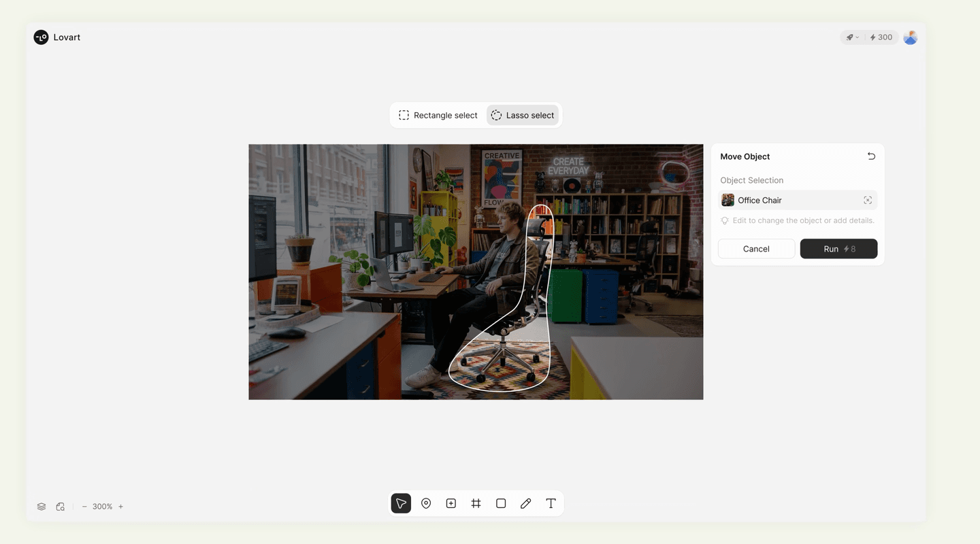The height and width of the screenshot is (544, 980).
Task: Zoom out with the minus button
Action: 84,507
